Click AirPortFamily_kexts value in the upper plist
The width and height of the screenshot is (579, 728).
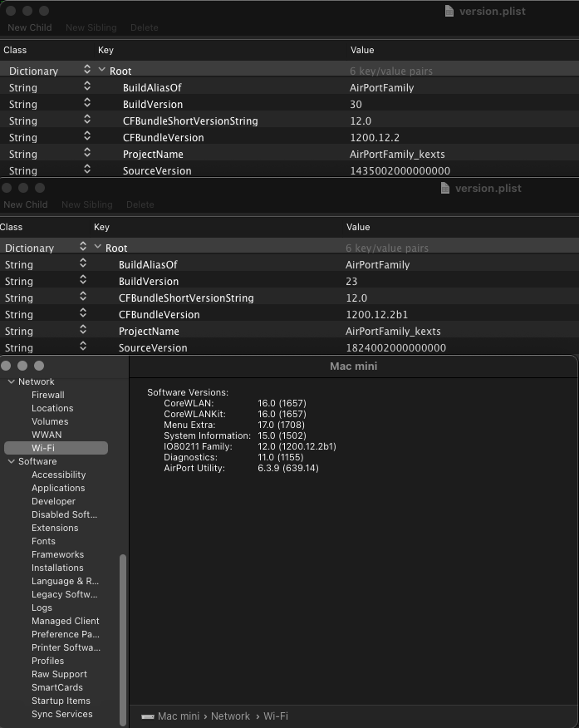click(x=397, y=154)
